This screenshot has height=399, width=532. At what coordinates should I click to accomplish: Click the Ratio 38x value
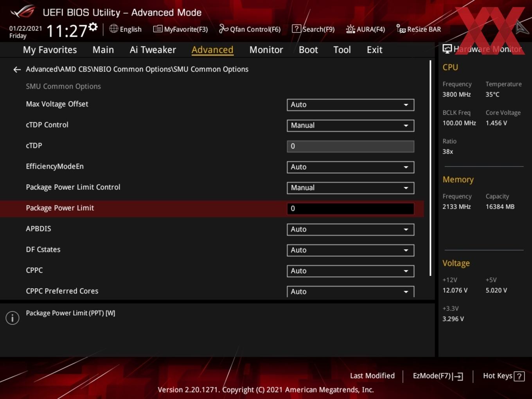[448, 151]
